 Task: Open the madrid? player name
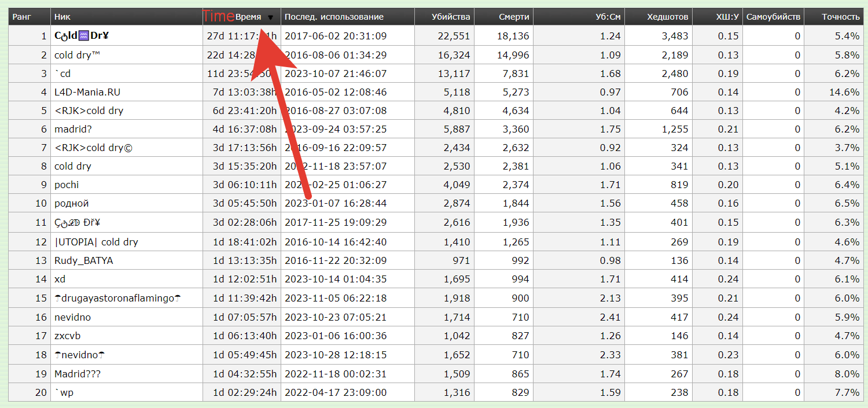point(73,129)
